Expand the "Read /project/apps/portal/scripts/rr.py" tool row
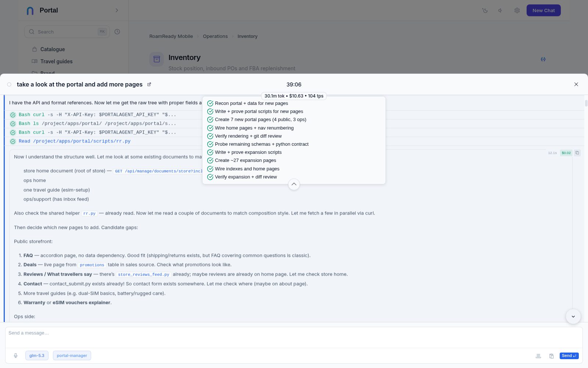The width and height of the screenshot is (588, 368). 74,141
